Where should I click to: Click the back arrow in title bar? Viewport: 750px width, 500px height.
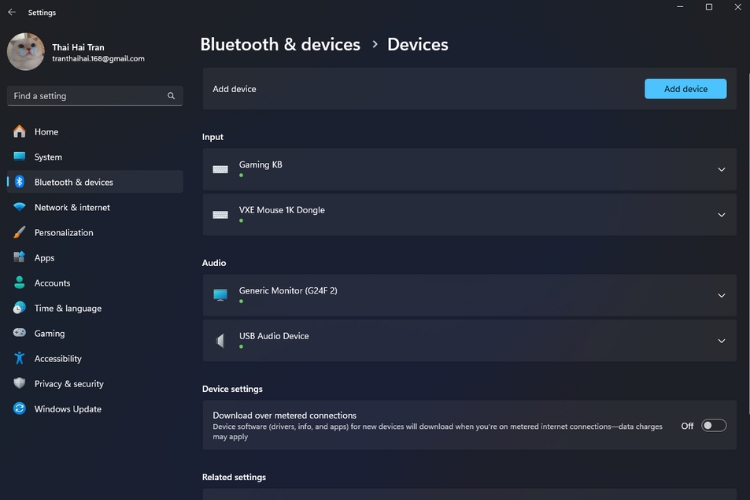click(11, 12)
